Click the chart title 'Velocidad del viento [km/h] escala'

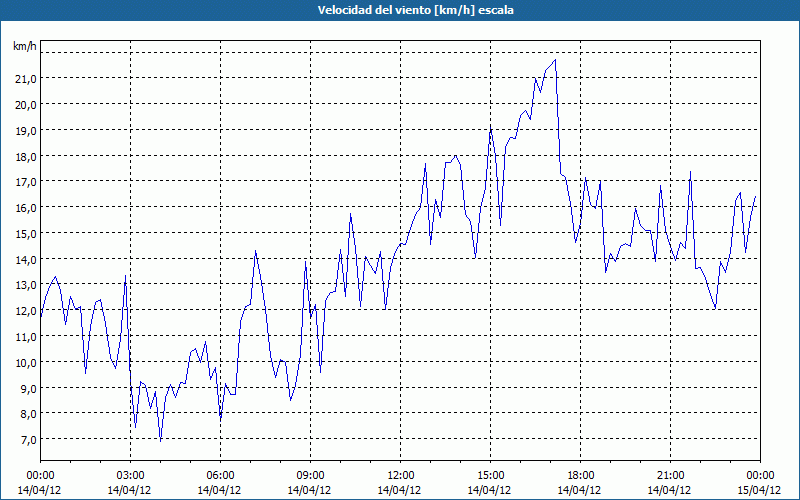point(415,10)
